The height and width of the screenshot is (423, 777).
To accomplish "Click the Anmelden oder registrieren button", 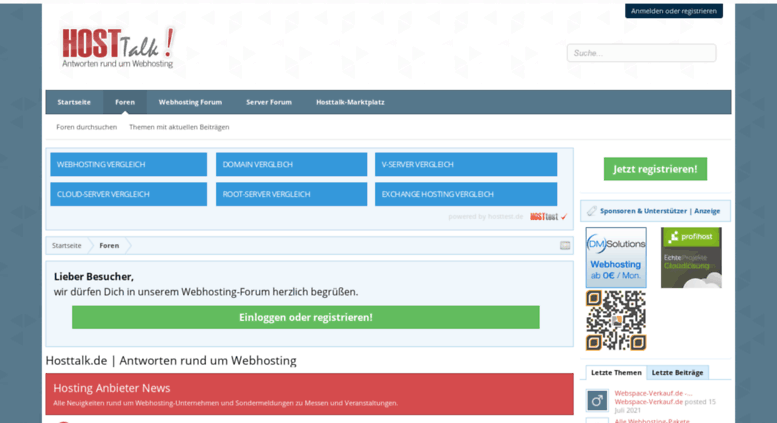I will pos(674,11).
